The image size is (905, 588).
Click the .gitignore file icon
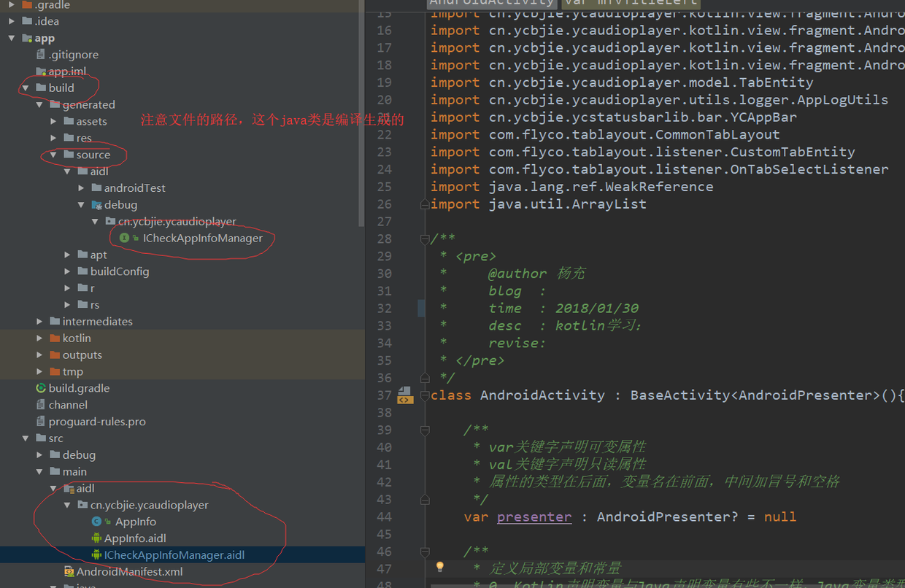coord(41,55)
